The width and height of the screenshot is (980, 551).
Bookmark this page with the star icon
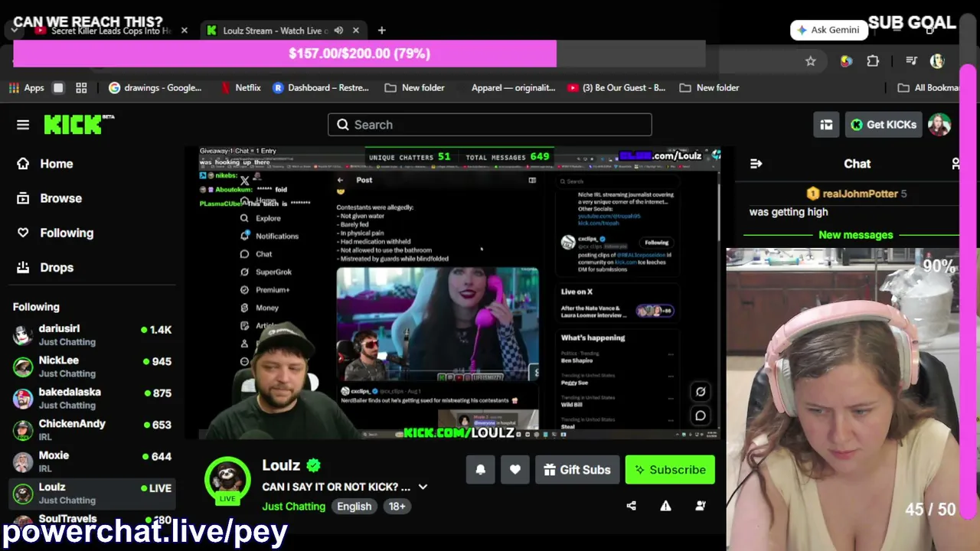click(x=811, y=61)
